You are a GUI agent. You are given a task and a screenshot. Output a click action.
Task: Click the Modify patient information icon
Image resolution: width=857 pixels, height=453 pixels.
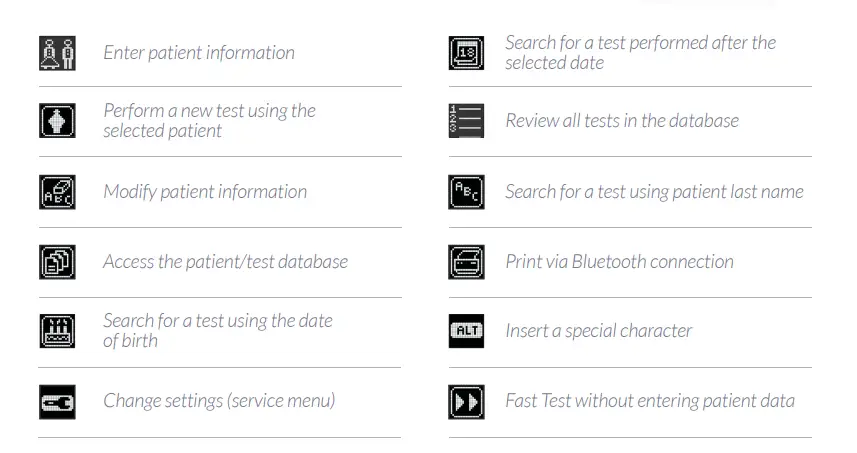pos(57,191)
